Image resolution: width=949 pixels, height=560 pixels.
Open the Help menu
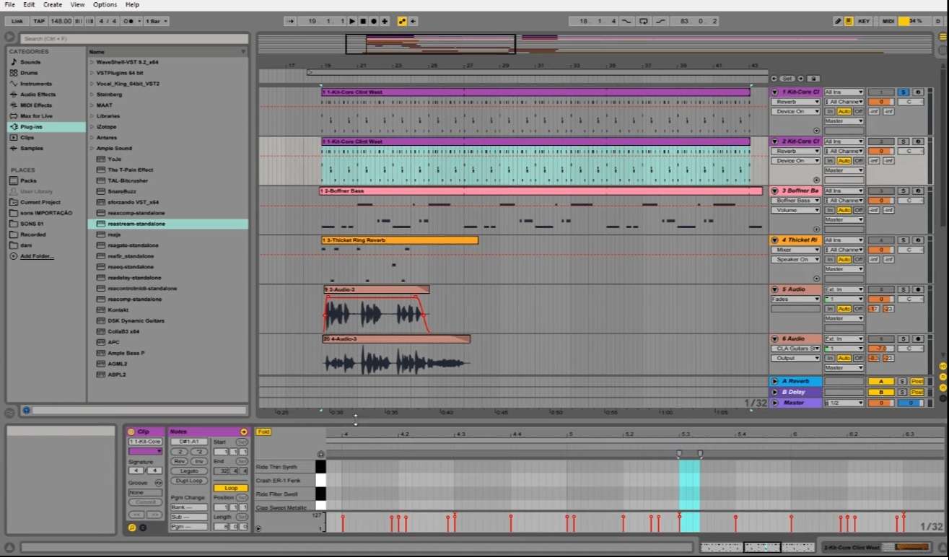(x=132, y=4)
